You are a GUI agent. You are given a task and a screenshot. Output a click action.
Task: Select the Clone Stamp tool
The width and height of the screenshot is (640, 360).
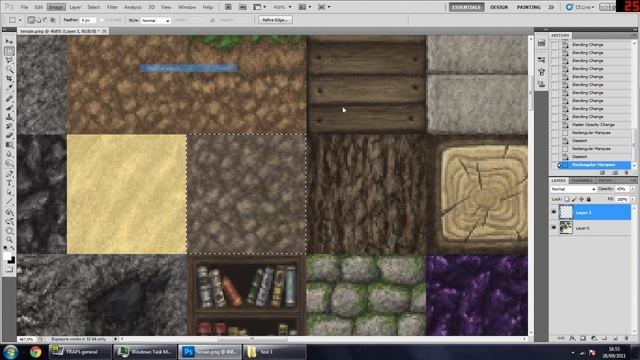tap(9, 117)
